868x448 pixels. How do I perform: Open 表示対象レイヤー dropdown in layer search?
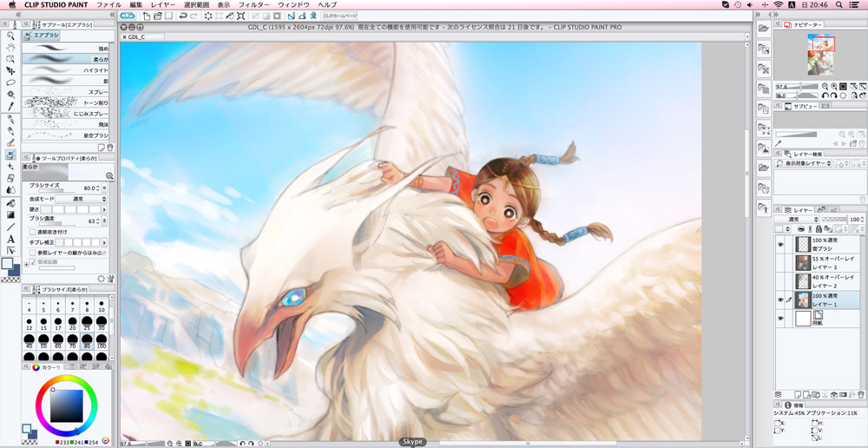click(x=803, y=163)
